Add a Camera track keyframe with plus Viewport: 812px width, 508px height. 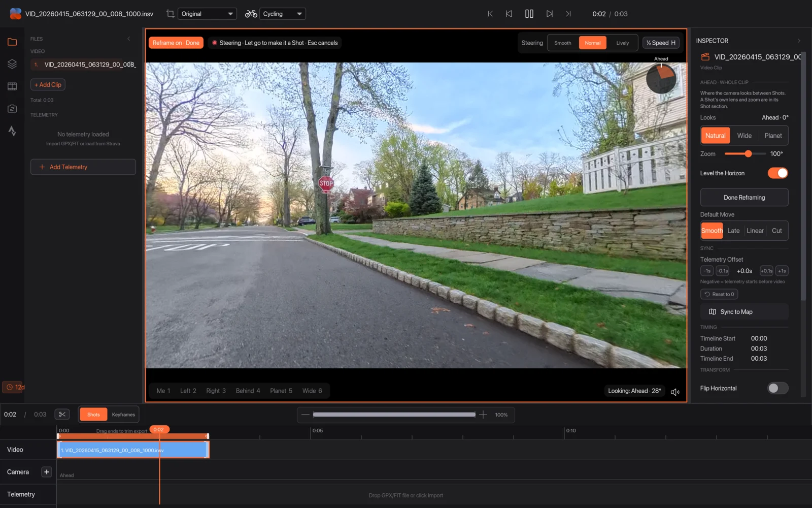click(x=47, y=472)
